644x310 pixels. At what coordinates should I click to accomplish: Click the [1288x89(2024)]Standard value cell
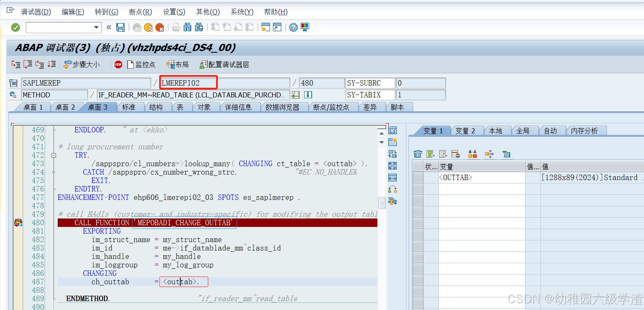coord(592,178)
